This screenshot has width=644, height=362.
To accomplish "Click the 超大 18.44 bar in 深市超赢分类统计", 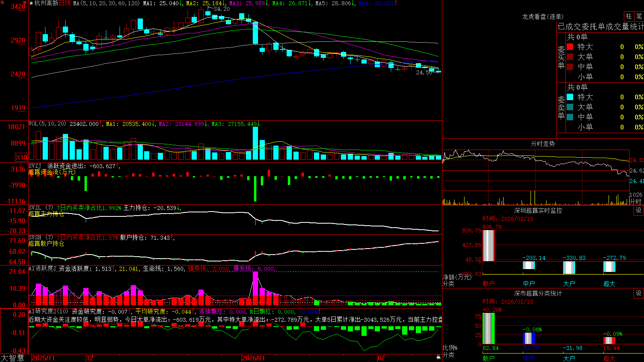I will click(609, 341).
